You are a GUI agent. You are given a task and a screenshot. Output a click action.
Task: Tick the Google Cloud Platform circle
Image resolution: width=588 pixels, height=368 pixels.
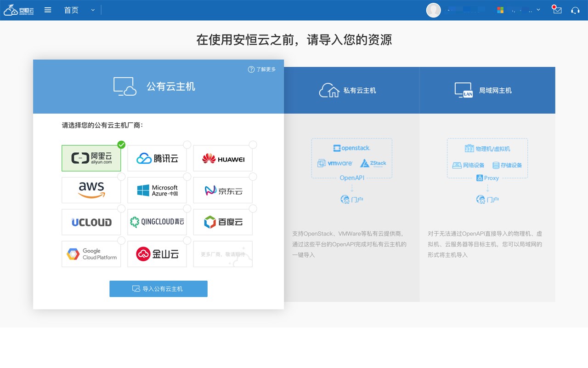tap(121, 241)
